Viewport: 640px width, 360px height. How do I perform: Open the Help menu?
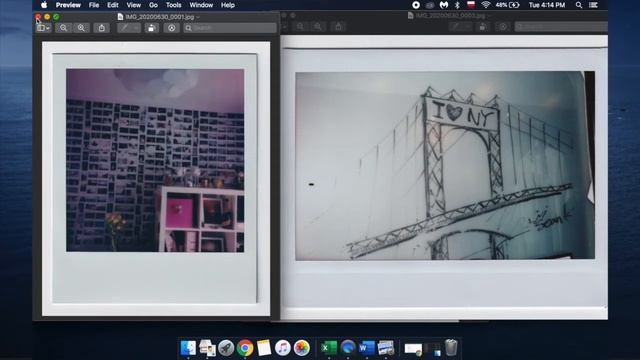tap(228, 5)
